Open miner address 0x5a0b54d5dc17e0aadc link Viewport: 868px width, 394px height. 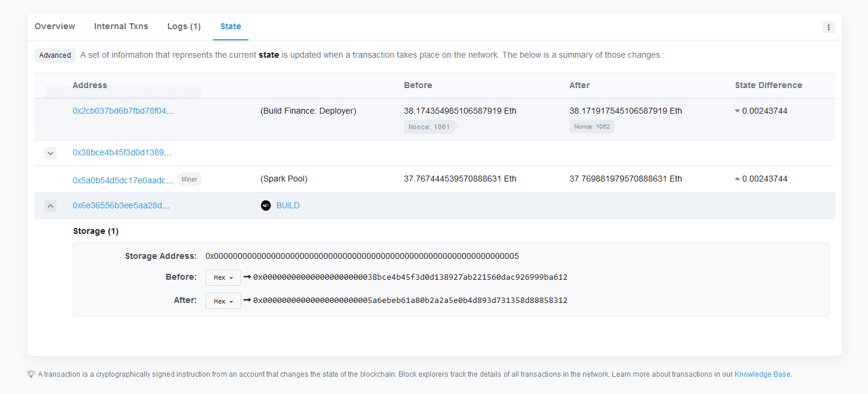[123, 179]
